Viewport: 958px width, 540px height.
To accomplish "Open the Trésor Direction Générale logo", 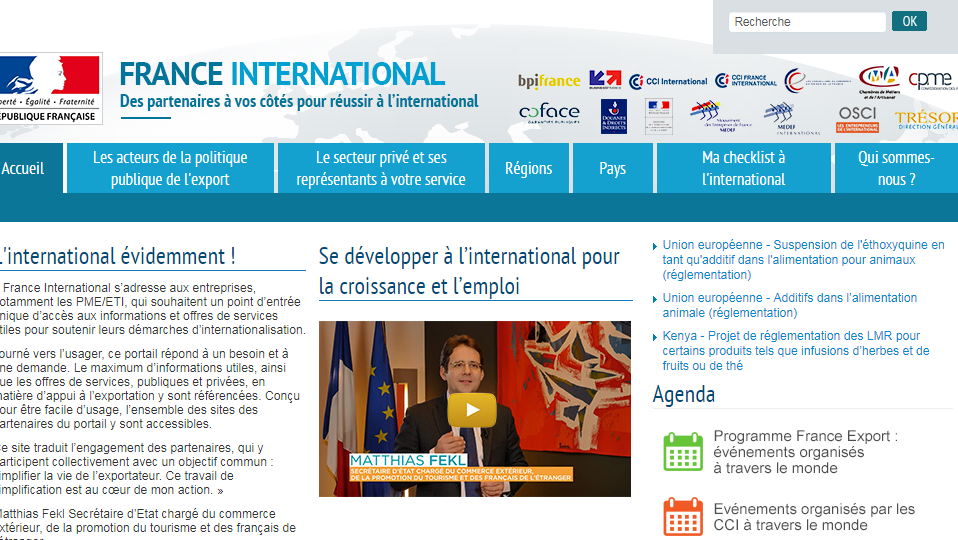I will (x=926, y=120).
